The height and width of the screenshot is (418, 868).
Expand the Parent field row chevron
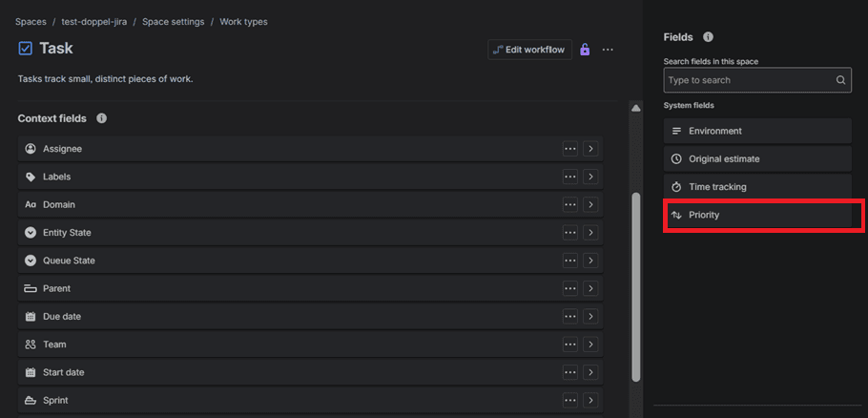[590, 288]
